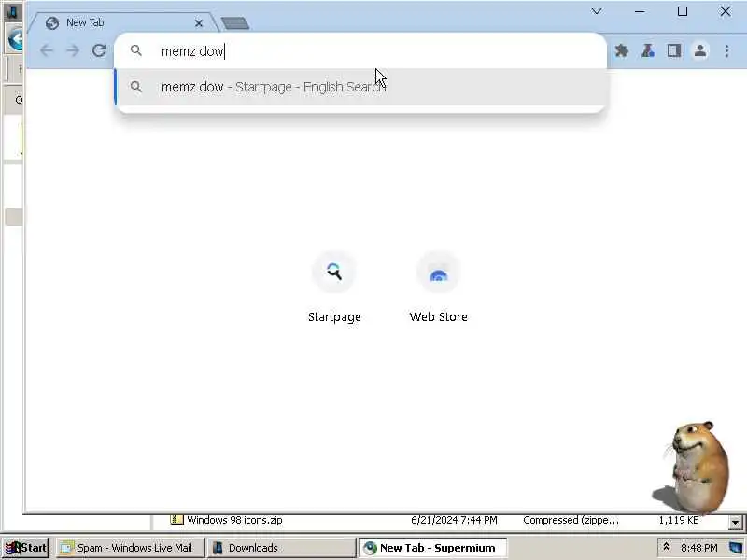The image size is (747, 560).
Task: Open the user profile avatar menu
Action: click(699, 50)
